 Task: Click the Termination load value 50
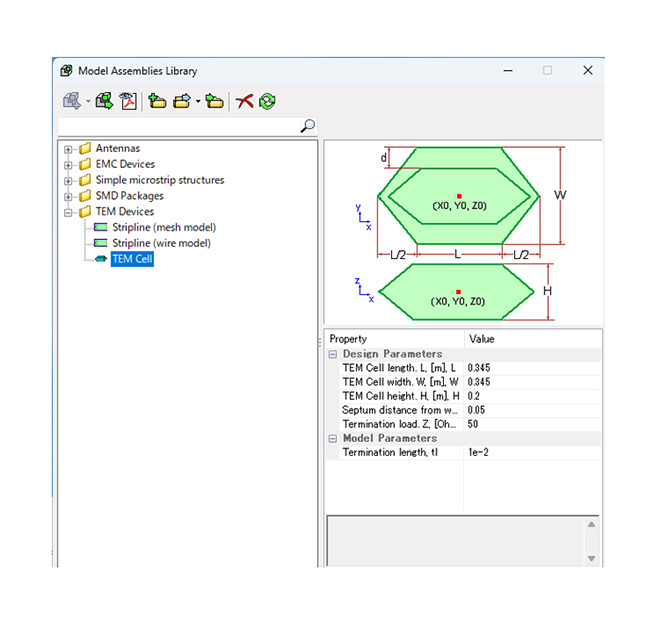530,424
